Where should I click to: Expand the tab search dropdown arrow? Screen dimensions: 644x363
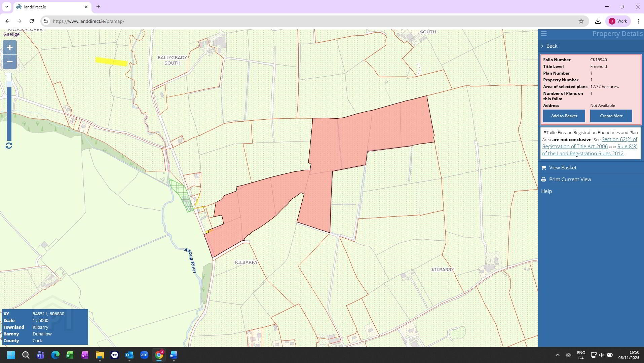6,7
